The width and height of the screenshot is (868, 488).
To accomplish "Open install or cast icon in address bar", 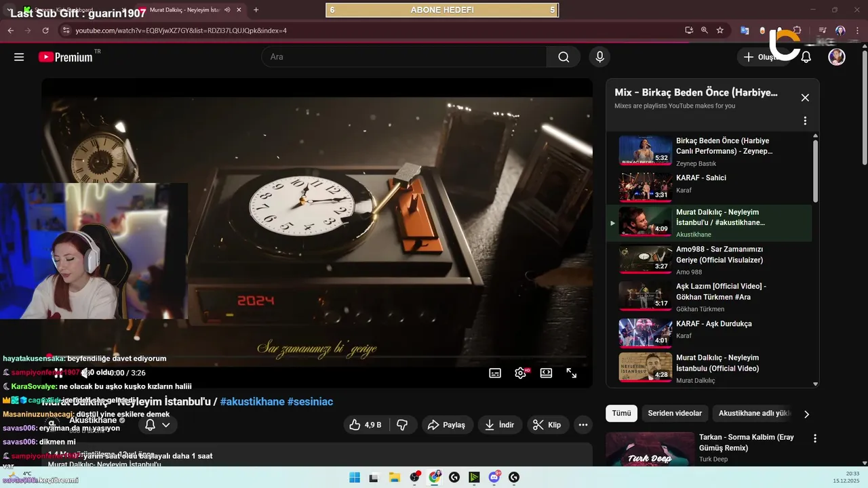I will pyautogui.click(x=689, y=30).
